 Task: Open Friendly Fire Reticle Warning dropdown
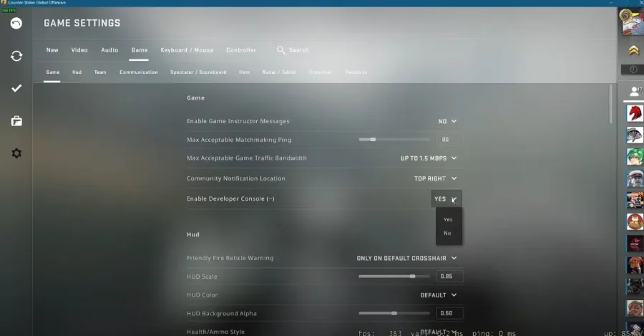click(406, 259)
